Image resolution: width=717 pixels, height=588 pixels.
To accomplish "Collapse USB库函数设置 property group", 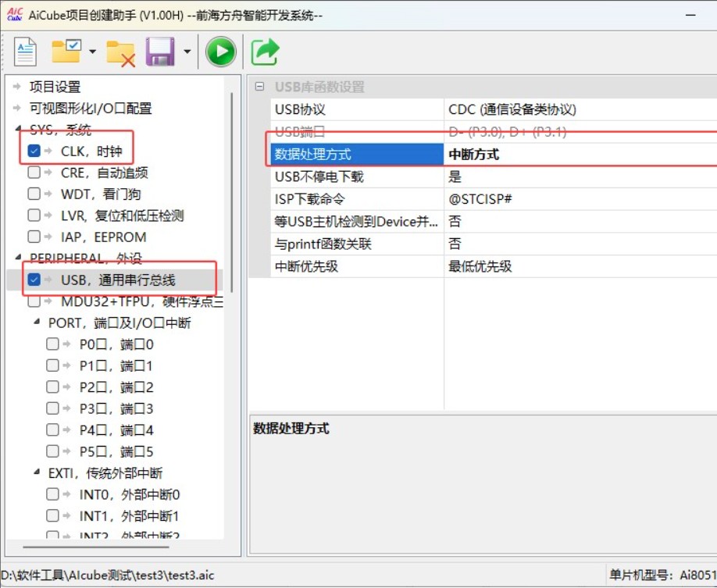I will [260, 87].
